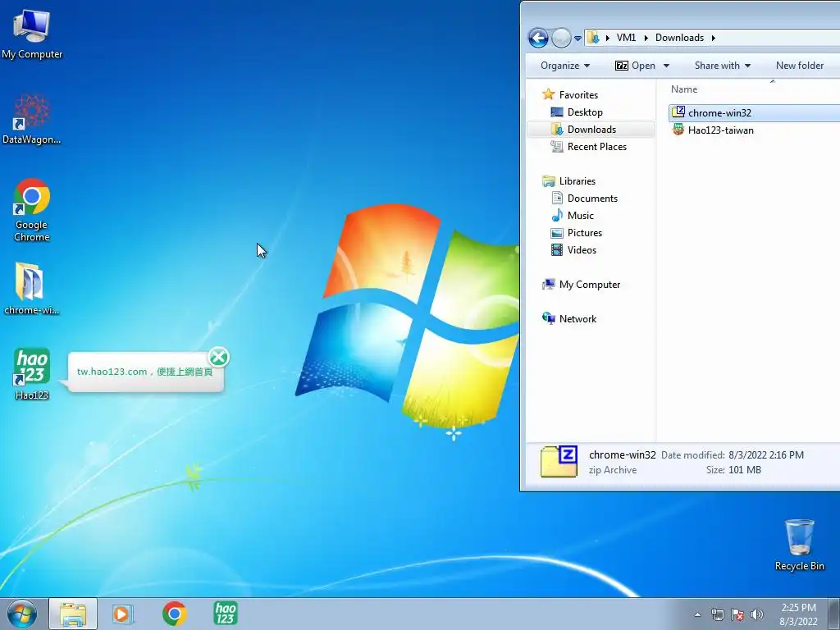The width and height of the screenshot is (840, 630).
Task: Sort by the Name column header
Action: (684, 89)
